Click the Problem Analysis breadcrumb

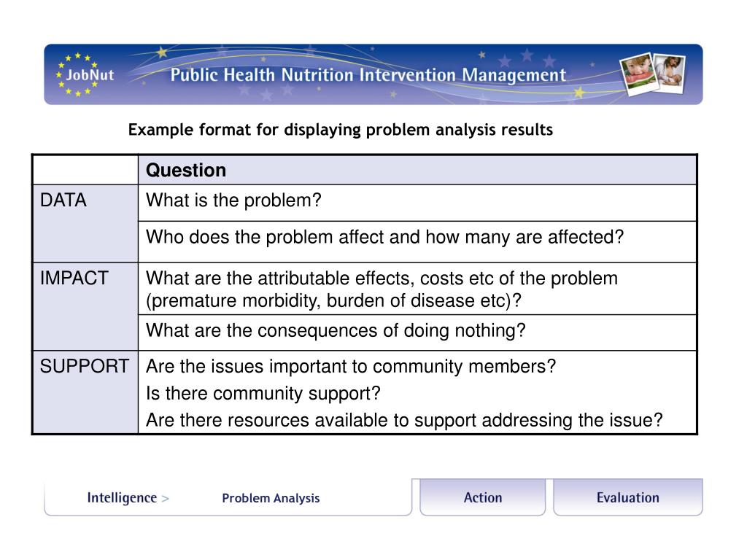pos(271,499)
